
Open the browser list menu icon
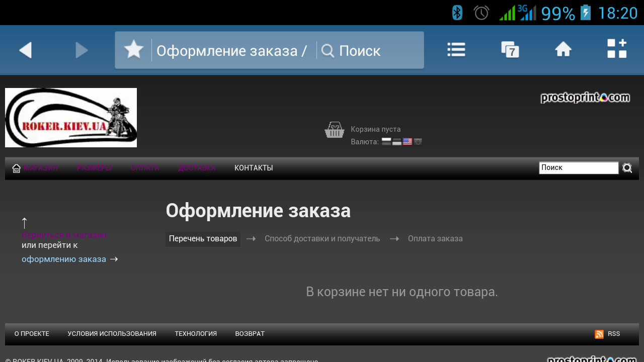(x=456, y=50)
